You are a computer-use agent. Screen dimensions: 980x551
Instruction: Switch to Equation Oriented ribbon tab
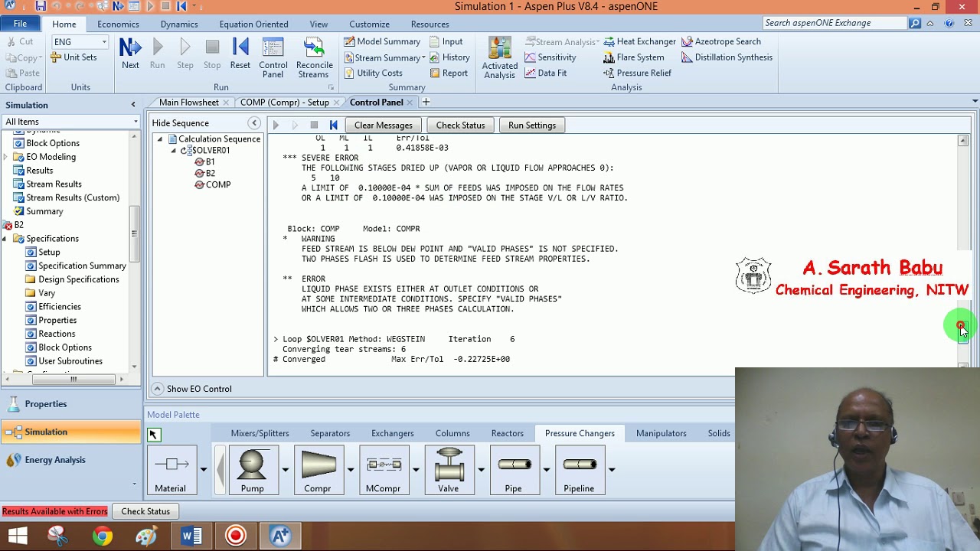coord(253,24)
